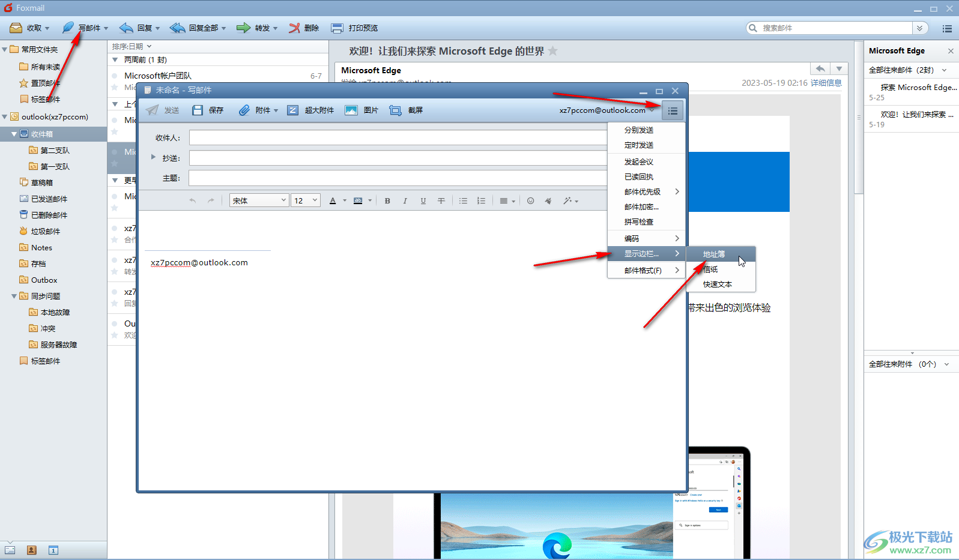Viewport: 959px width, 560px height.
Task: Click the 搜索邮件 search box
Action: point(830,28)
